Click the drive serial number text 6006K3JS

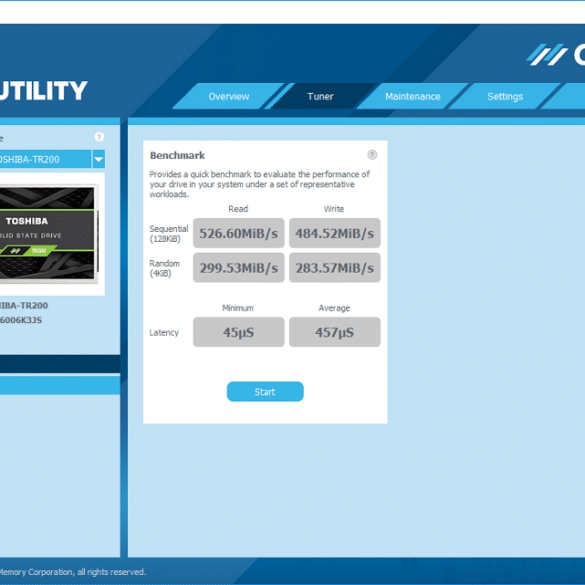coord(21,320)
